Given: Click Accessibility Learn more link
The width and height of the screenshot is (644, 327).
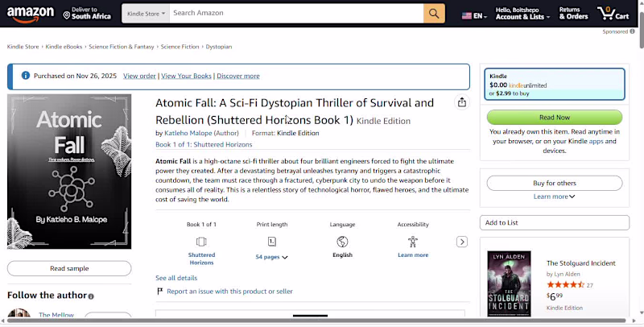Looking at the screenshot, I should (x=413, y=255).
